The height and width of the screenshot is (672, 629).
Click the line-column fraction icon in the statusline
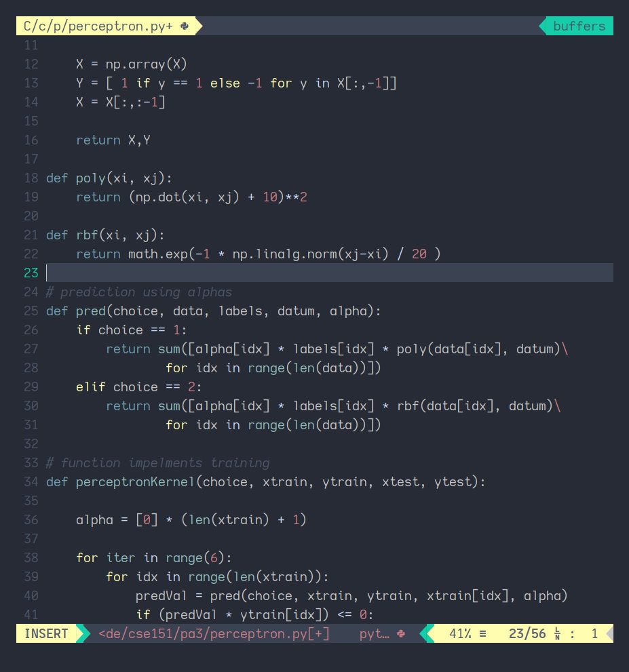tap(556, 634)
